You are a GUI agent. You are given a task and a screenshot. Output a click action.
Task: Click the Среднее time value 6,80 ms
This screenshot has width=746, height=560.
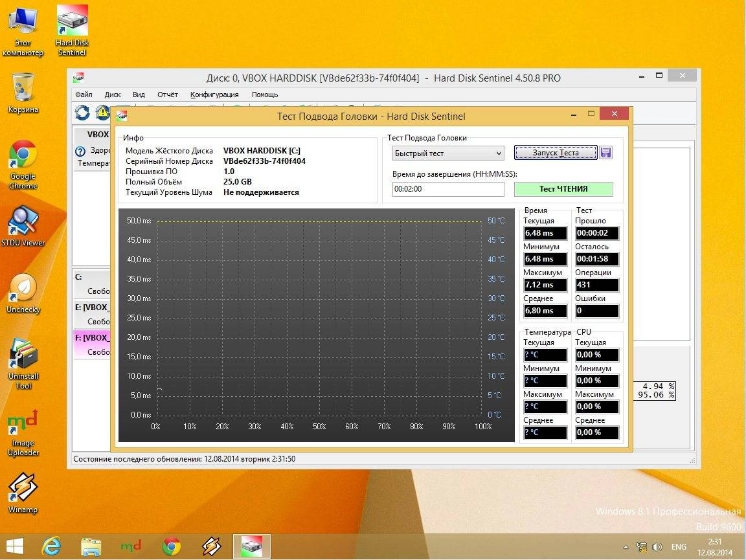545,311
